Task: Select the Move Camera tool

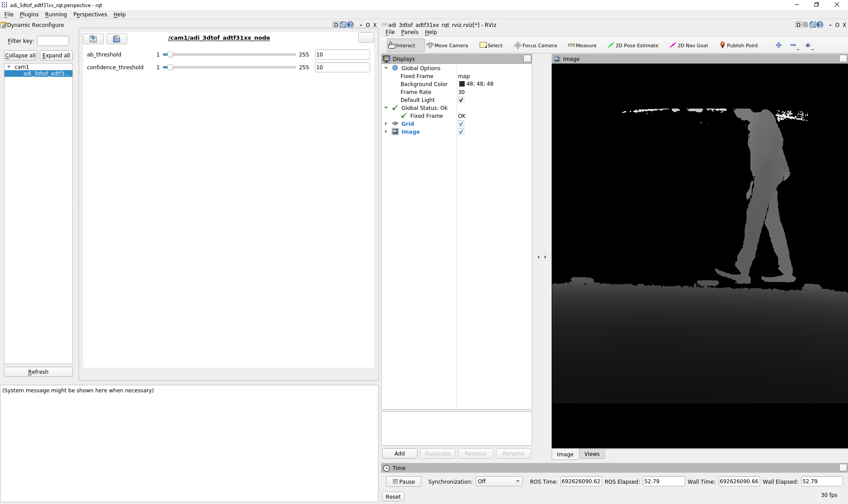Action: [447, 45]
